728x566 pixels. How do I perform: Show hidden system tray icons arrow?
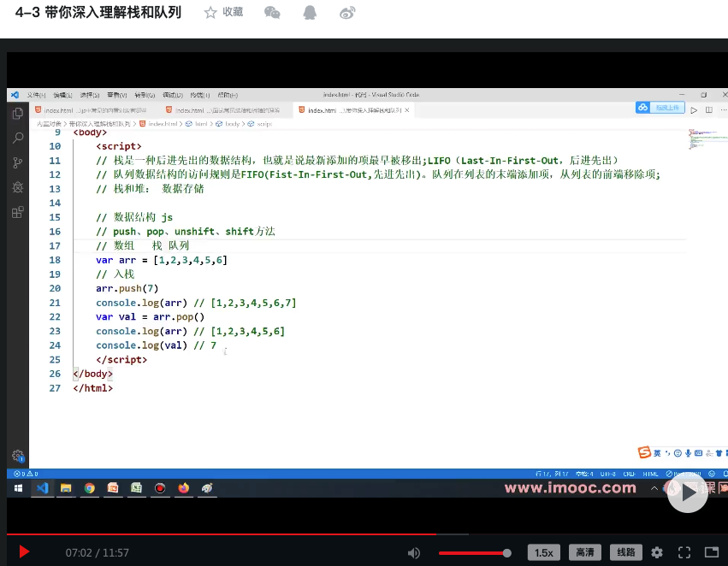[654, 488]
